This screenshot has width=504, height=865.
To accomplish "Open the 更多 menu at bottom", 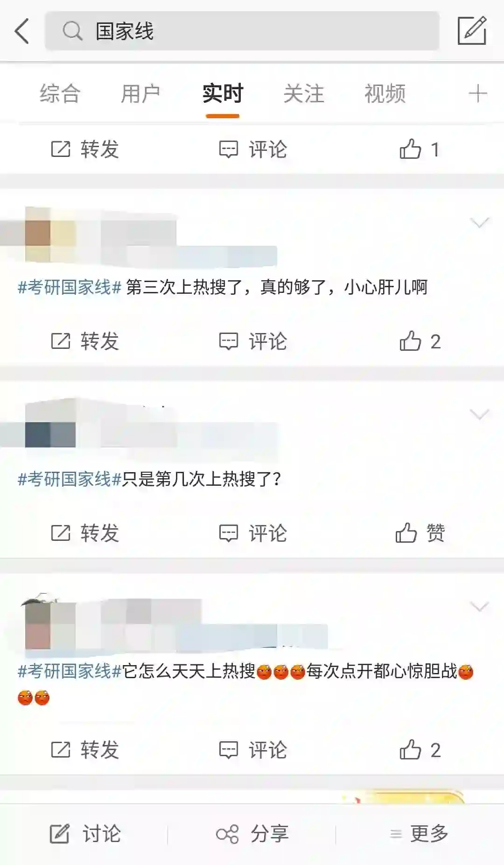I will coord(420,834).
